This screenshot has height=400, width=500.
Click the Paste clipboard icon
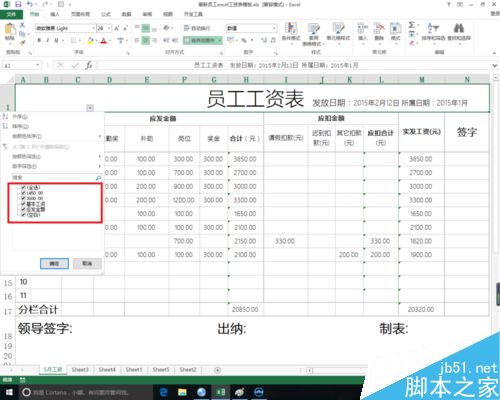(x=10, y=29)
